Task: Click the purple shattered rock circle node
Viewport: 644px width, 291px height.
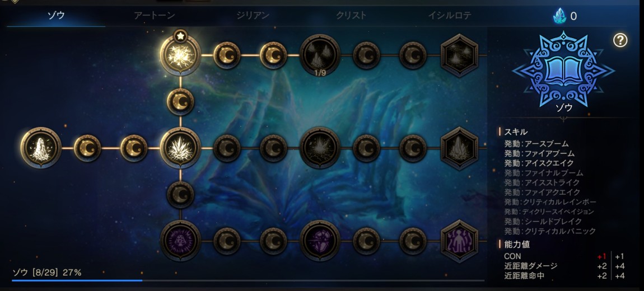Action: [320, 241]
